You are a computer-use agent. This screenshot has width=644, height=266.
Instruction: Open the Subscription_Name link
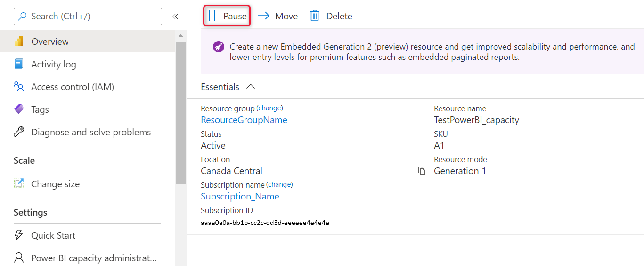(240, 196)
